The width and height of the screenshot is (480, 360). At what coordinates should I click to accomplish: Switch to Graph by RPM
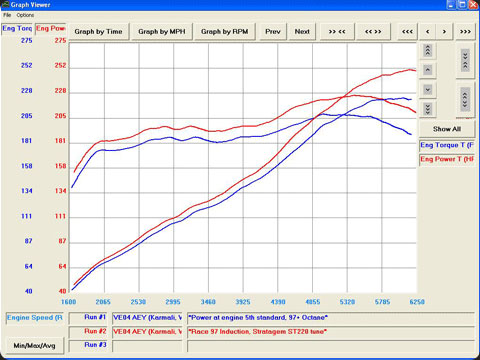(225, 32)
